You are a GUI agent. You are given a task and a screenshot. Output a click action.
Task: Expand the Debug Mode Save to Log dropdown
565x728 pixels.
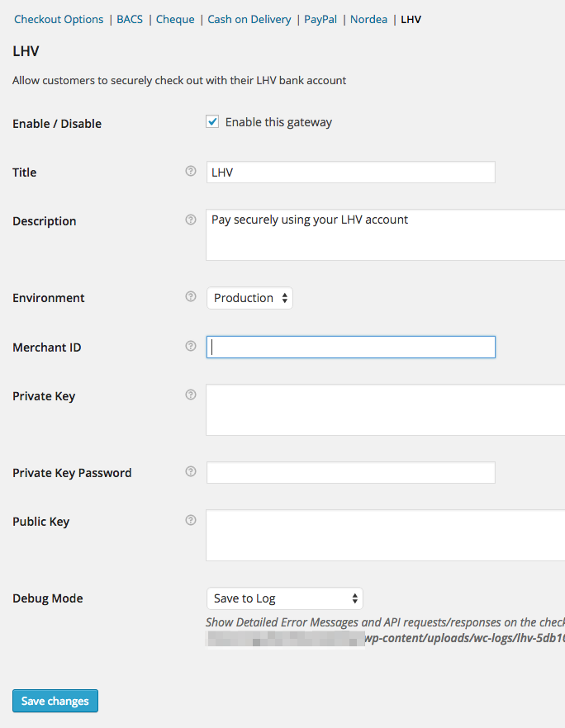(x=284, y=598)
